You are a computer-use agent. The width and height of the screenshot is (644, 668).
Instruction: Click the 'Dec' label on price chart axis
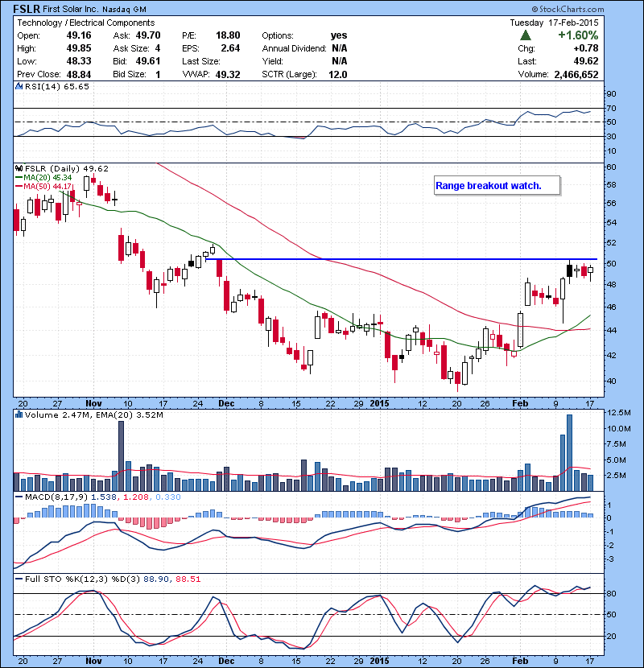[226, 403]
